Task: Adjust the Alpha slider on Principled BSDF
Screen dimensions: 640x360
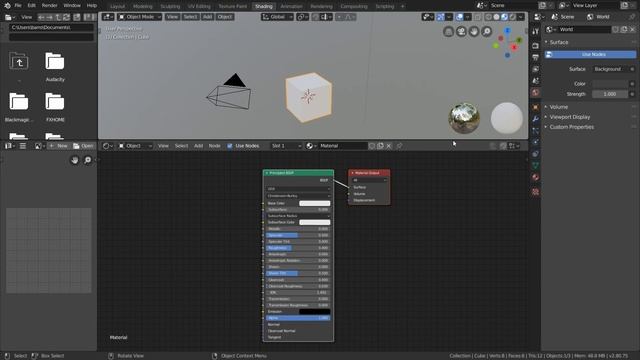Action: (x=298, y=318)
